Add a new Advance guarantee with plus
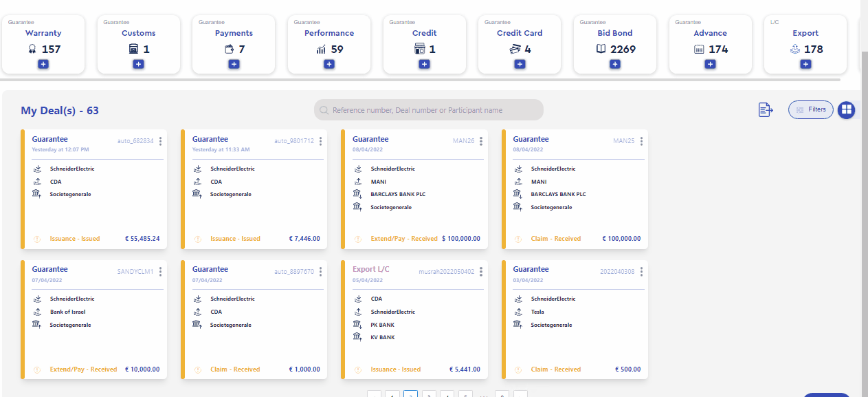The height and width of the screenshot is (397, 868). point(710,64)
